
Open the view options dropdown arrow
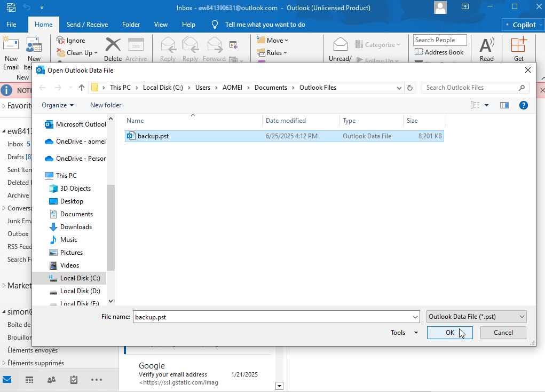487,105
